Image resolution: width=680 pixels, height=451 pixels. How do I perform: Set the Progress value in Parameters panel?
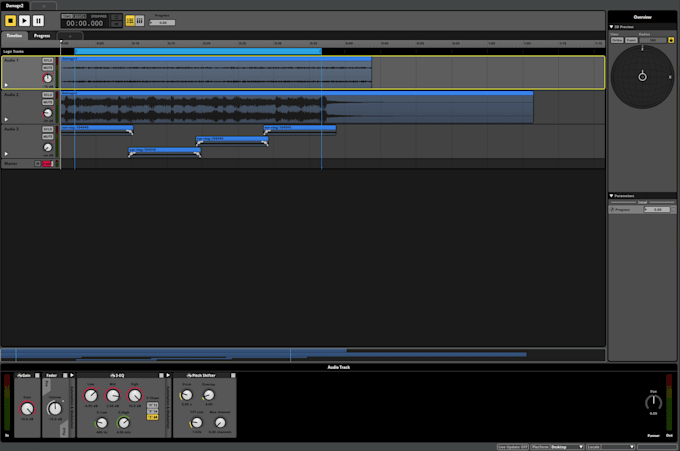pyautogui.click(x=657, y=209)
